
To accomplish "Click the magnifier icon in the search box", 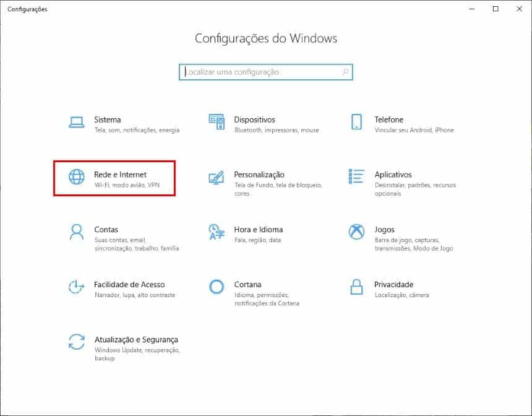I will (345, 72).
